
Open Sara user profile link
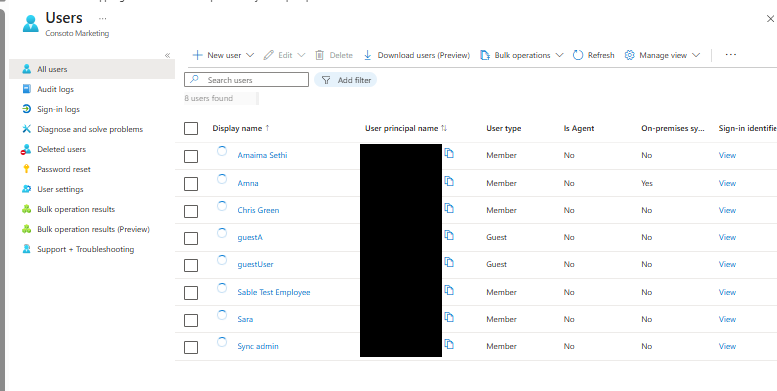245,319
